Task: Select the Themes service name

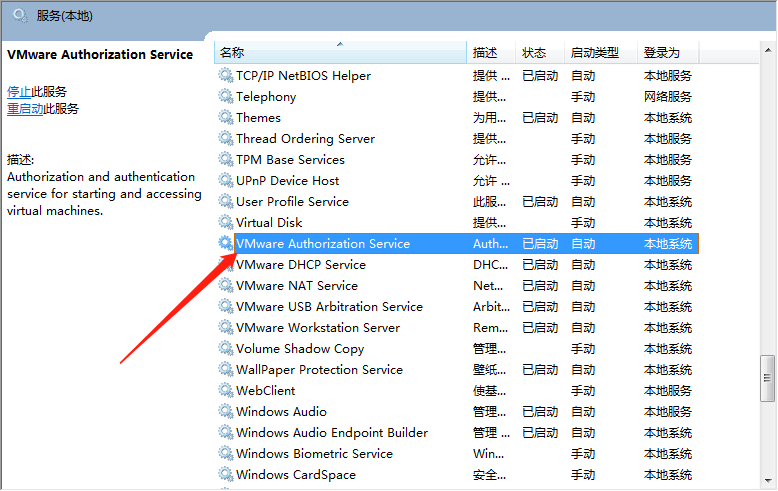Action: click(x=258, y=118)
